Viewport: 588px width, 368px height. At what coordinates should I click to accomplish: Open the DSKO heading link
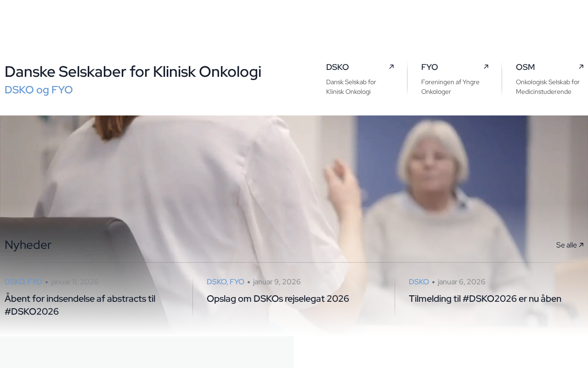[x=338, y=67]
